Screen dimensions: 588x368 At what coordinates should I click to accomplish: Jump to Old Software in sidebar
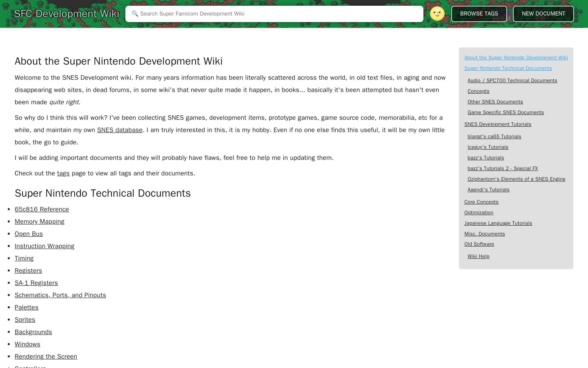pos(479,244)
